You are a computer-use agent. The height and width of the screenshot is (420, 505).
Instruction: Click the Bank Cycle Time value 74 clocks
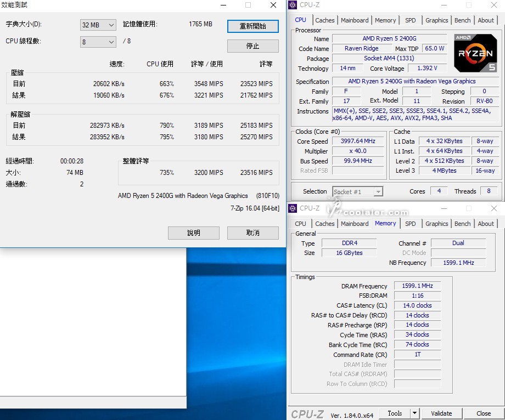click(x=417, y=344)
